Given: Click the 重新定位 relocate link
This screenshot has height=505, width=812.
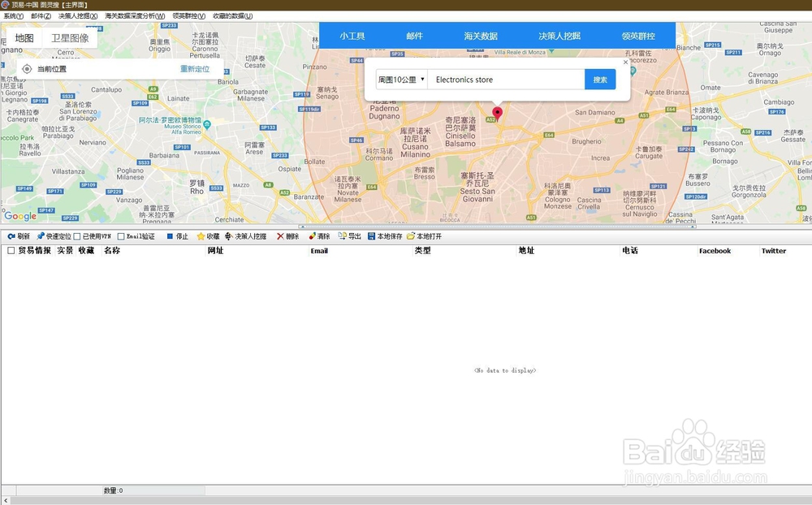Looking at the screenshot, I should pos(195,69).
